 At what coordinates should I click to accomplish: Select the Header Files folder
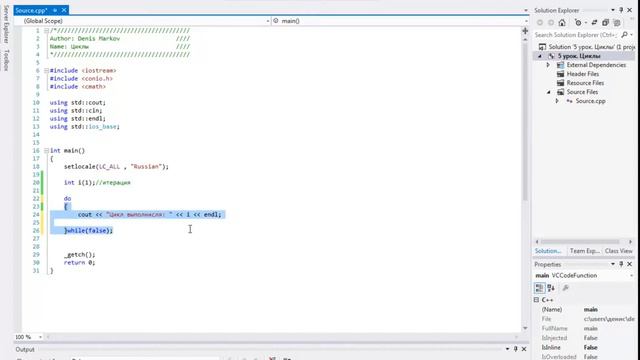[582, 74]
